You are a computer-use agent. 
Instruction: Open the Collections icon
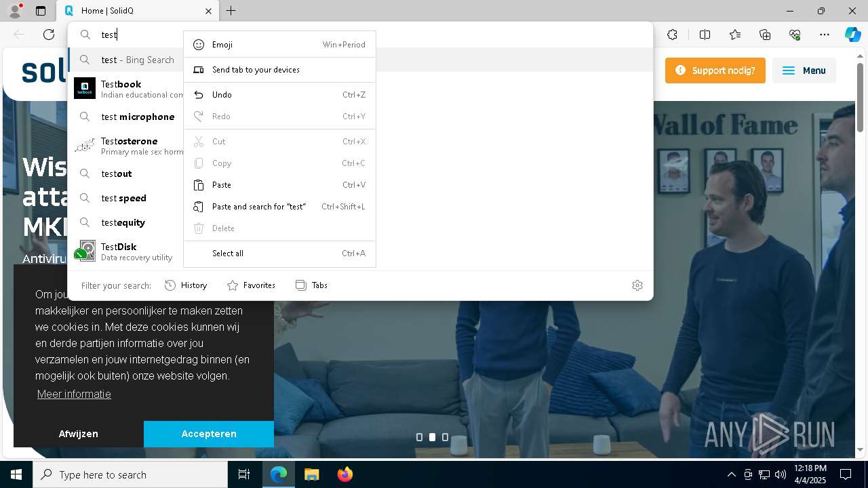765,35
